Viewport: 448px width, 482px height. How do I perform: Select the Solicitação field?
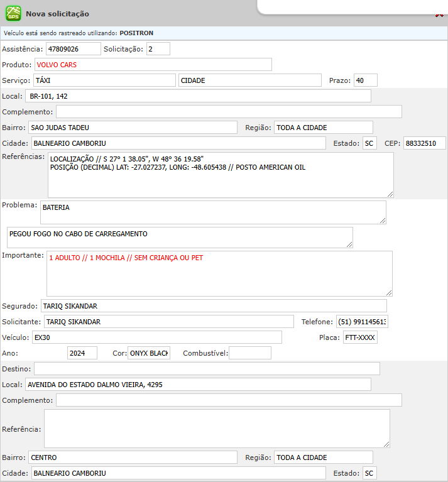(x=158, y=49)
